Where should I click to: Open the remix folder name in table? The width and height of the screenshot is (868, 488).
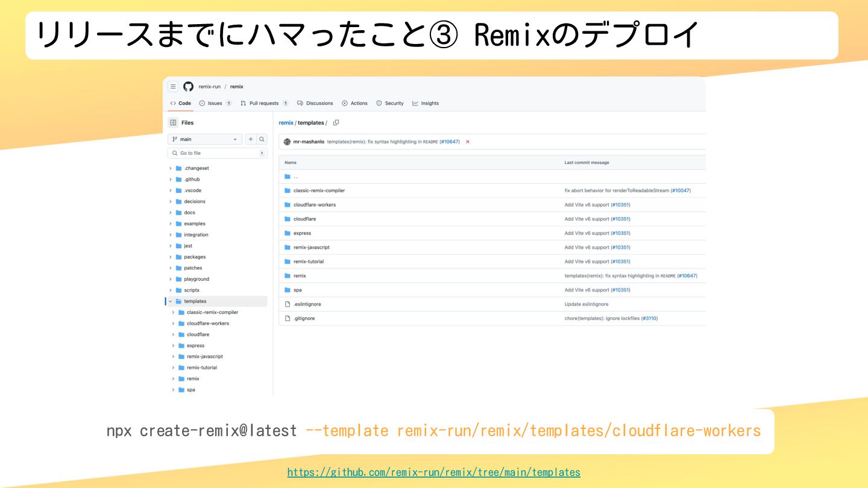pyautogui.click(x=300, y=276)
